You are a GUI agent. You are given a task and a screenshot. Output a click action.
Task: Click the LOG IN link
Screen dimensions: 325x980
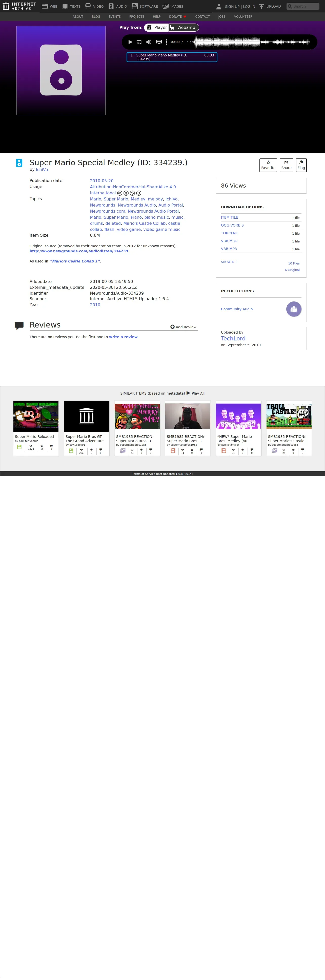[x=249, y=7]
